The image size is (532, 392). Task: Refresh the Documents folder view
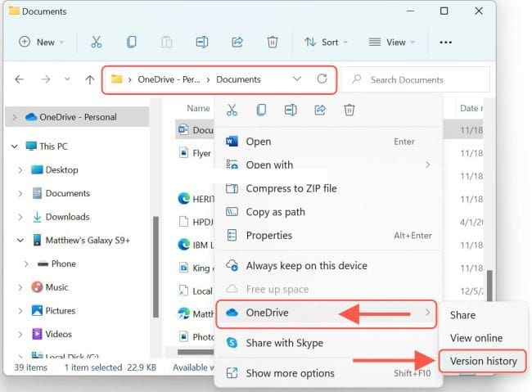pos(322,79)
